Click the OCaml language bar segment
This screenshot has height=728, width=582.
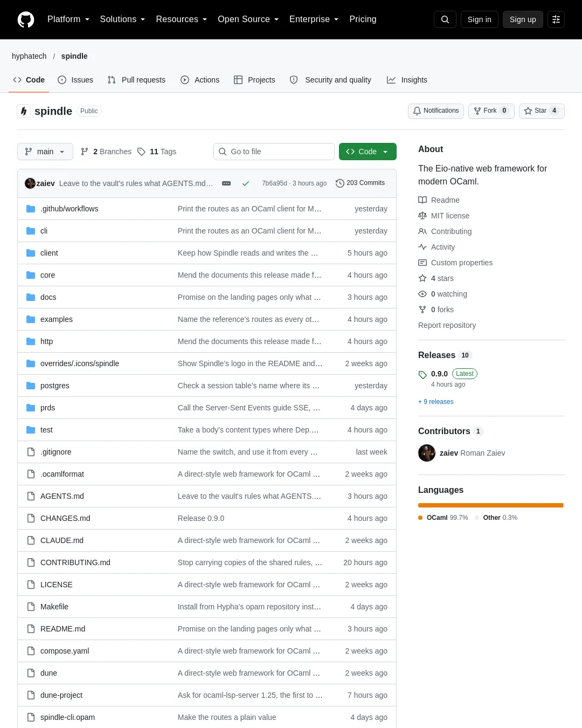click(x=490, y=505)
